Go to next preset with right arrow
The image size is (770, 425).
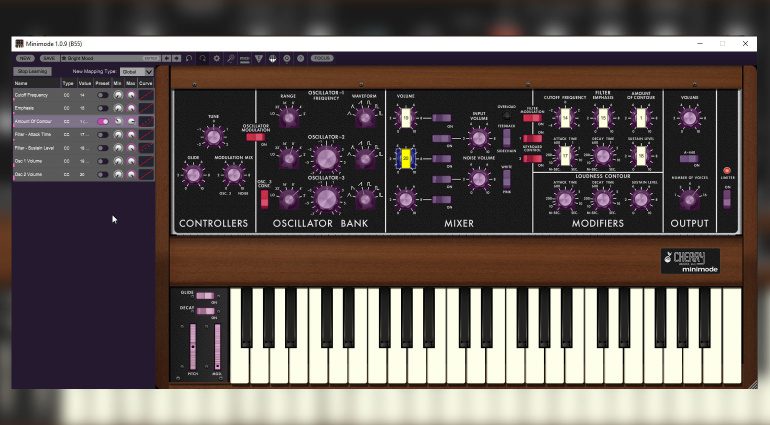click(x=177, y=58)
